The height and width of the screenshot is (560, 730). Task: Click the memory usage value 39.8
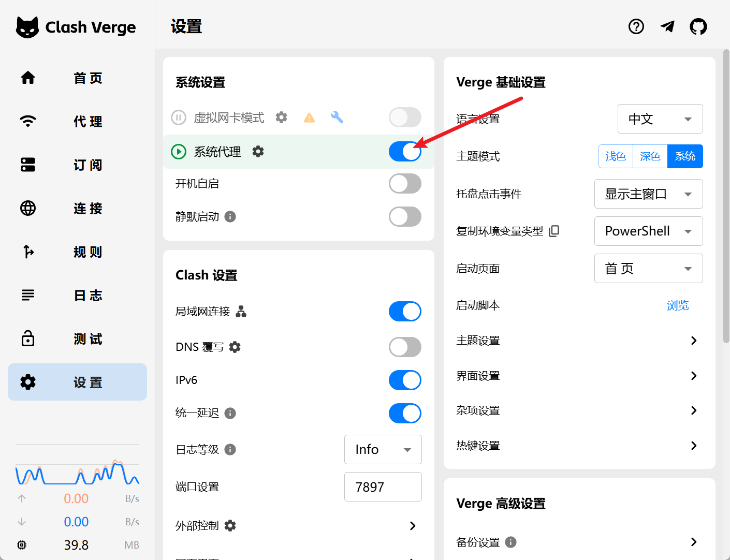tap(76, 545)
